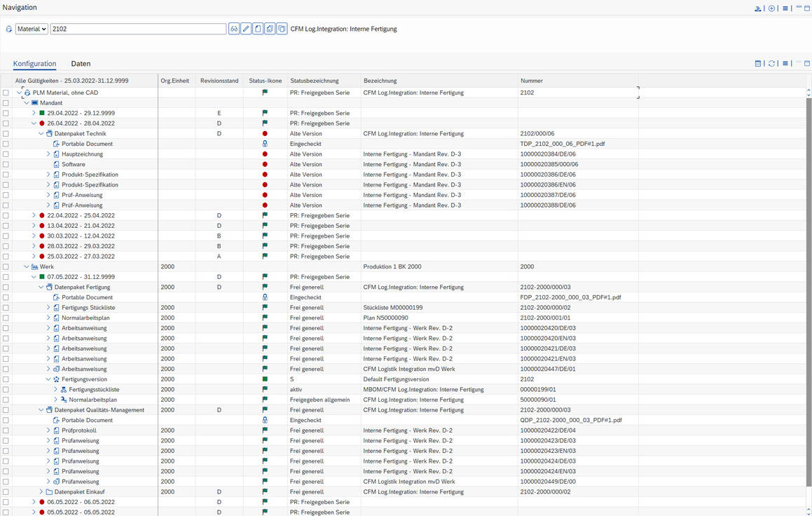Expand the Hauptzeichnung node
Viewport: 812px width, 516px height.
tap(48, 154)
